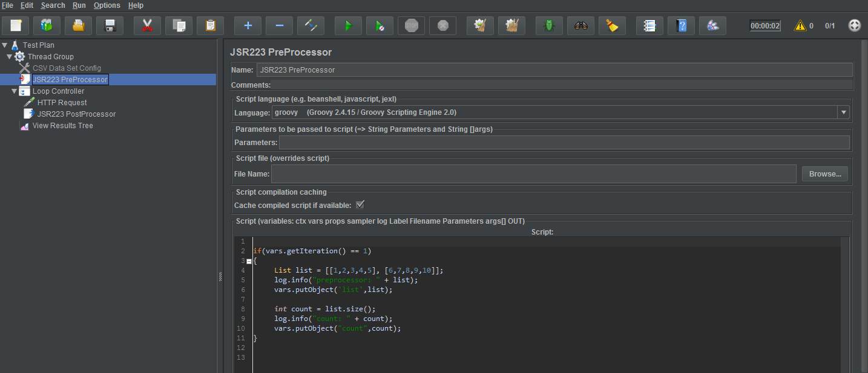Viewport: 868px width, 373px height.
Task: Click into the Parameters input field
Action: tap(564, 143)
